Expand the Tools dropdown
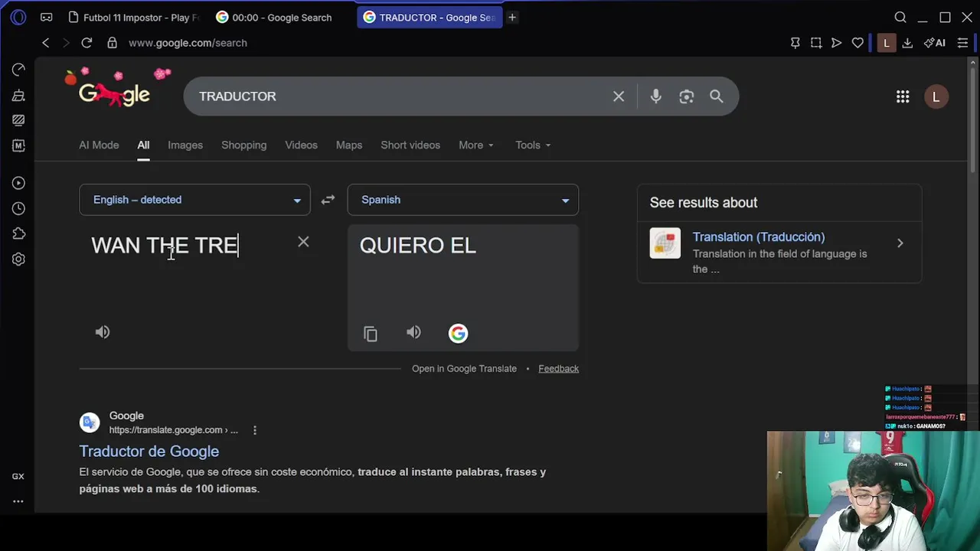This screenshot has height=551, width=980. (x=533, y=145)
